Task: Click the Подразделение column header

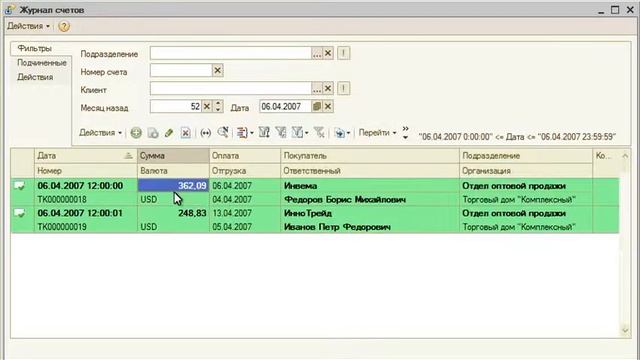Action: click(526, 156)
